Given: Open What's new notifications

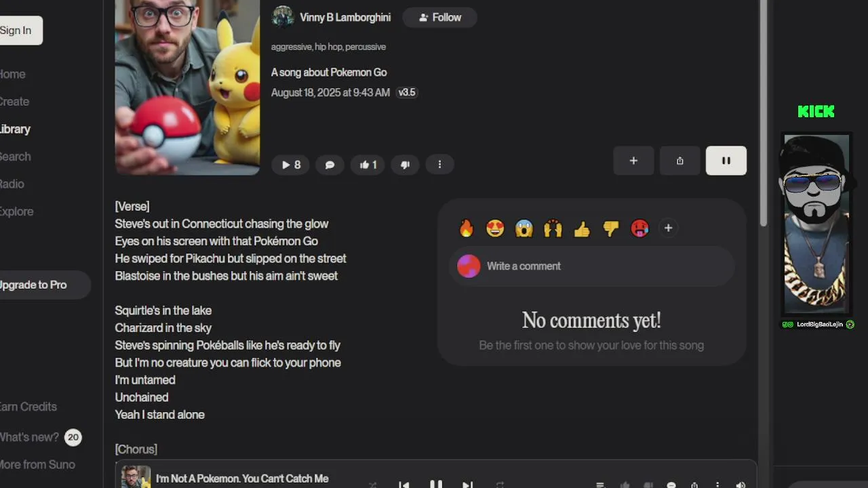Looking at the screenshot, I should click(29, 437).
